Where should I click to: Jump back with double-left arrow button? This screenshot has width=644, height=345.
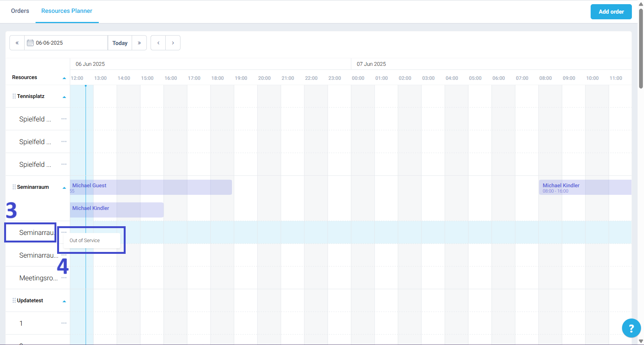tap(17, 43)
